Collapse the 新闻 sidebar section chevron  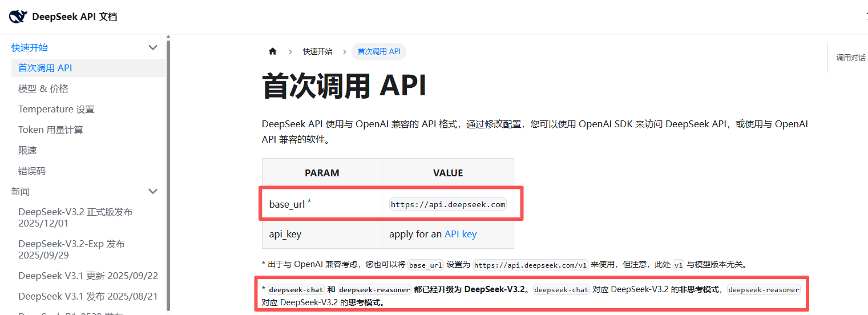153,192
